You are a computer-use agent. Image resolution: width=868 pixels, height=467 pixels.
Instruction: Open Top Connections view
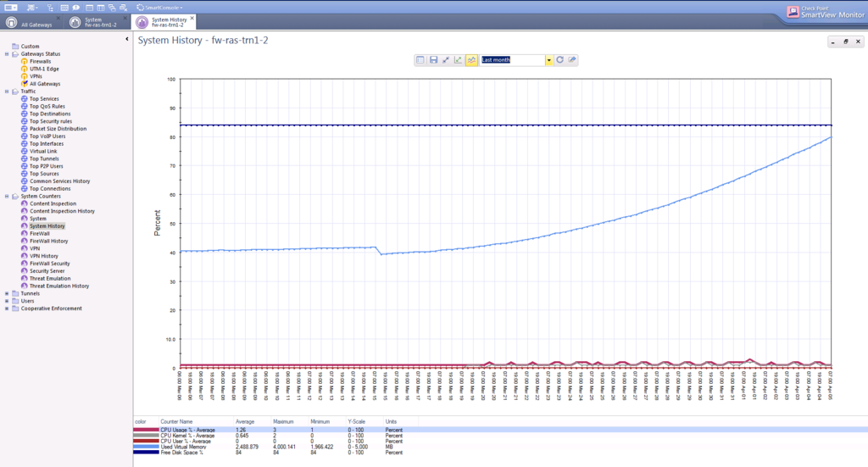click(50, 189)
